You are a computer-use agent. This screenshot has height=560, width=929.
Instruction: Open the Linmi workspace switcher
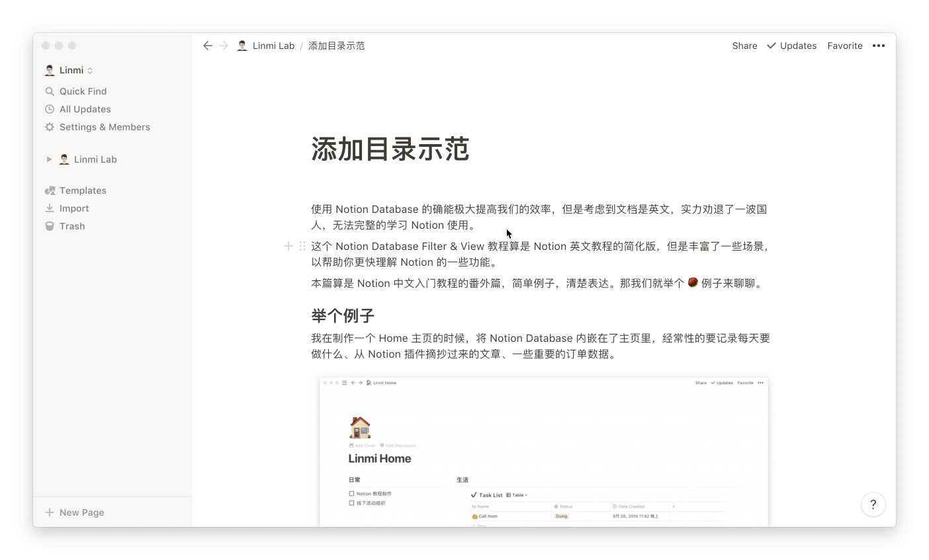coord(69,70)
